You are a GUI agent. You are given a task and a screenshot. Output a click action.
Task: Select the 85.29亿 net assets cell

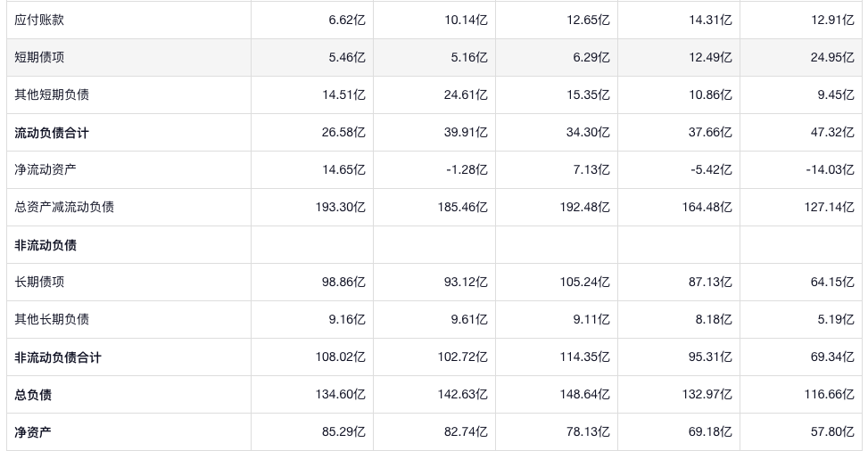[x=343, y=432]
